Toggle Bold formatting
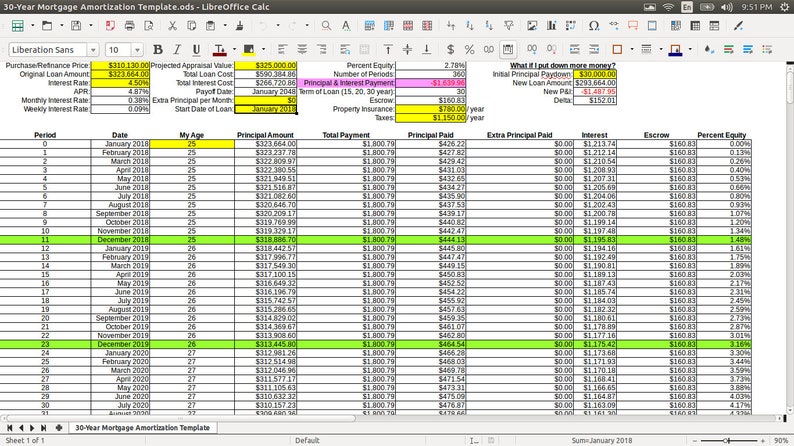Screen dimensions: 794x446 click(157, 49)
